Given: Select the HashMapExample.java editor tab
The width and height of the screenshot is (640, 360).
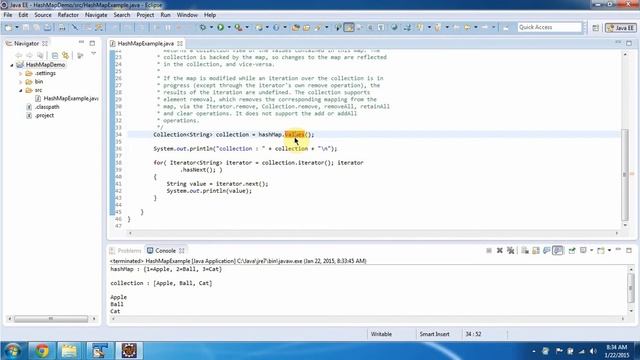Looking at the screenshot, I should click(146, 43).
